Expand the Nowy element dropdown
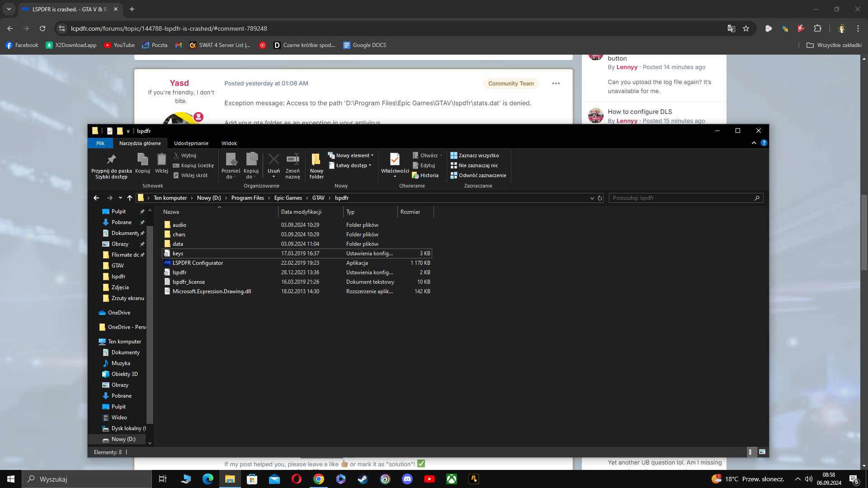 (x=354, y=155)
